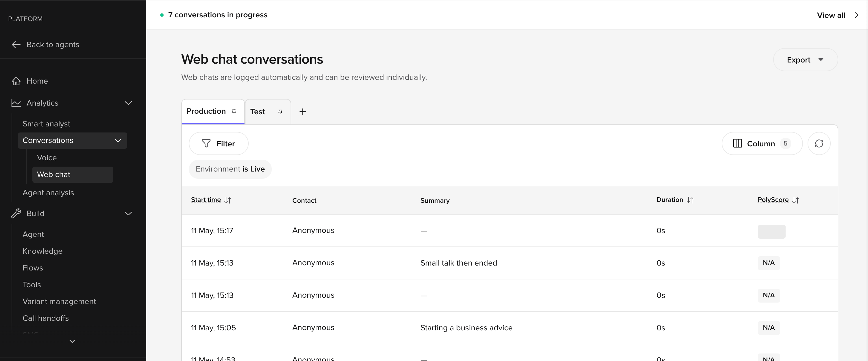Click the PolyScore sort arrows icon
The width and height of the screenshot is (868, 361).
coord(795,200)
